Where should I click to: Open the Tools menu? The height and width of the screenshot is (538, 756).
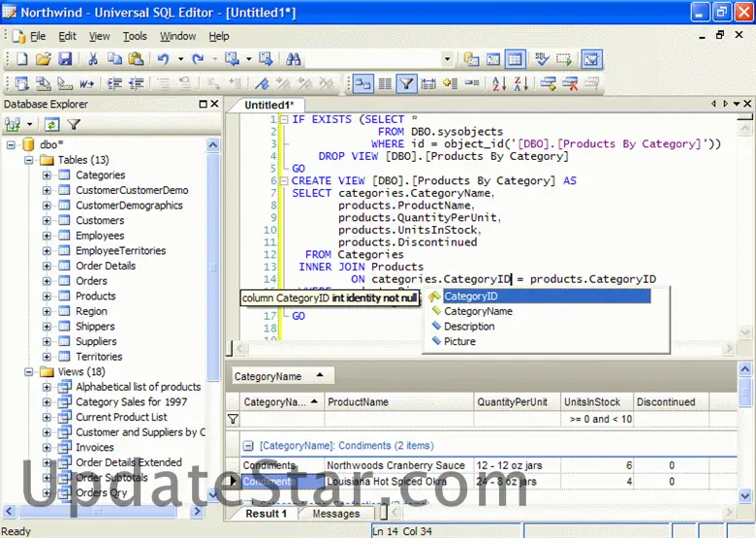pyautogui.click(x=135, y=36)
